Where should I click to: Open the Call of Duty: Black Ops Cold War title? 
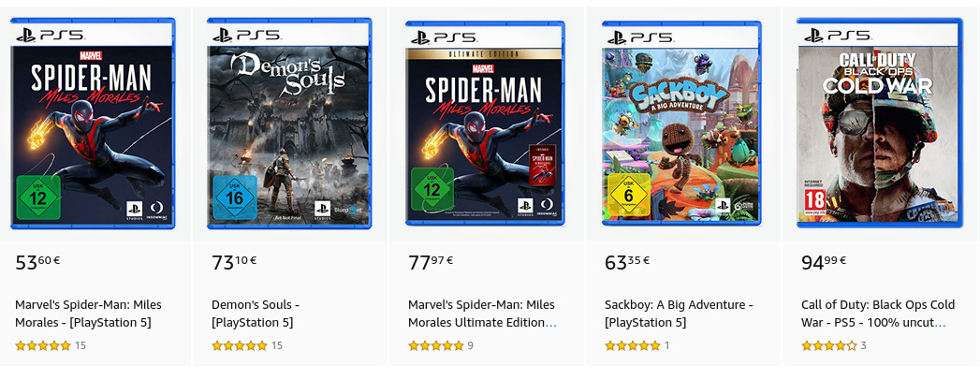tap(877, 314)
